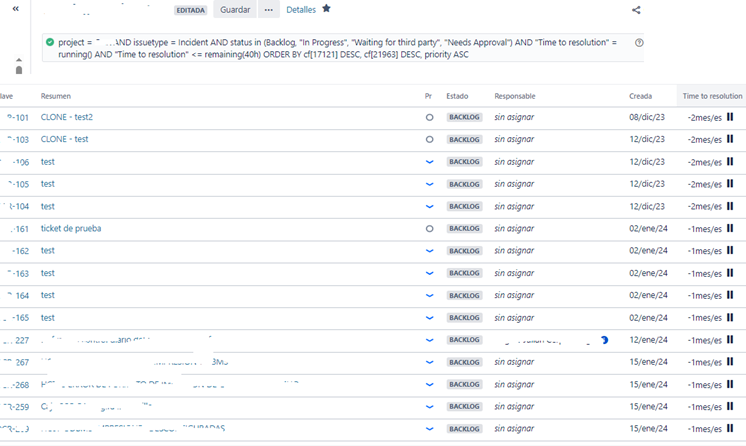Click the share icon
This screenshot has height=446, width=746.
(x=636, y=10)
